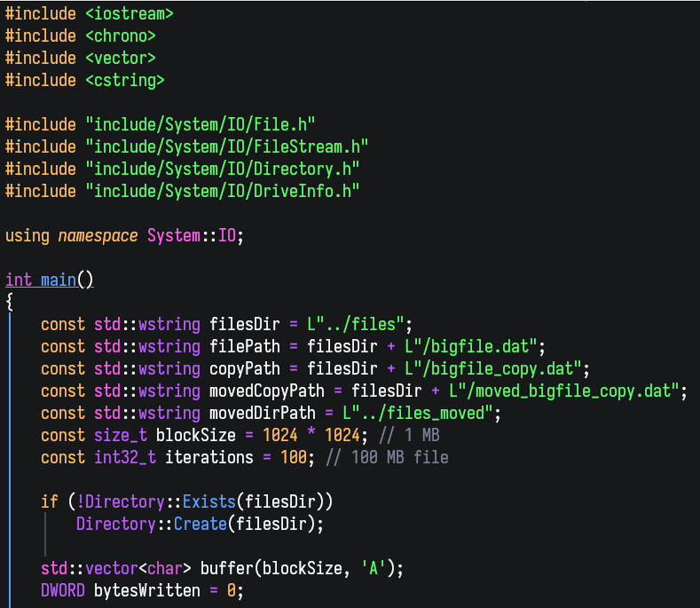Click the <vector> header name
The height and width of the screenshot is (608, 700).
[120, 58]
